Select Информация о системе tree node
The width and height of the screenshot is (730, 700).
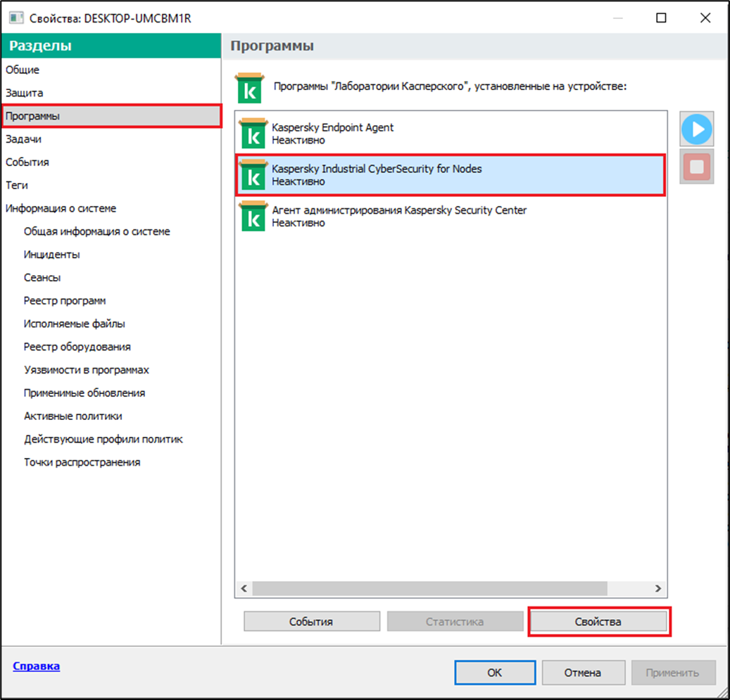61,208
